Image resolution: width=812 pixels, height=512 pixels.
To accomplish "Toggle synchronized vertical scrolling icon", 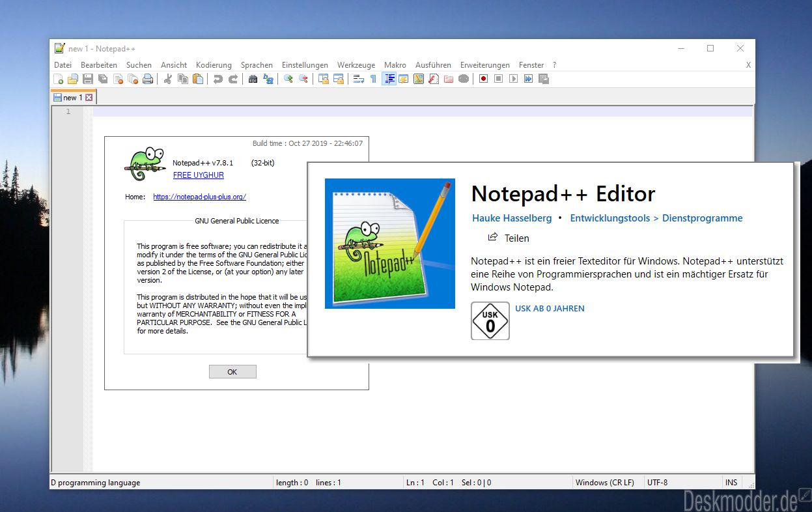I will tap(324, 79).
